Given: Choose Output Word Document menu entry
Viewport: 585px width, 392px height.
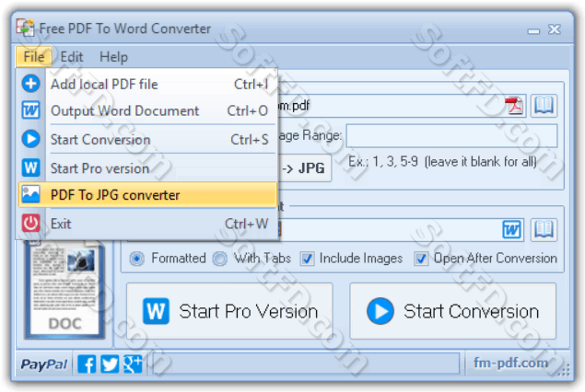Looking at the screenshot, I should 148,110.
